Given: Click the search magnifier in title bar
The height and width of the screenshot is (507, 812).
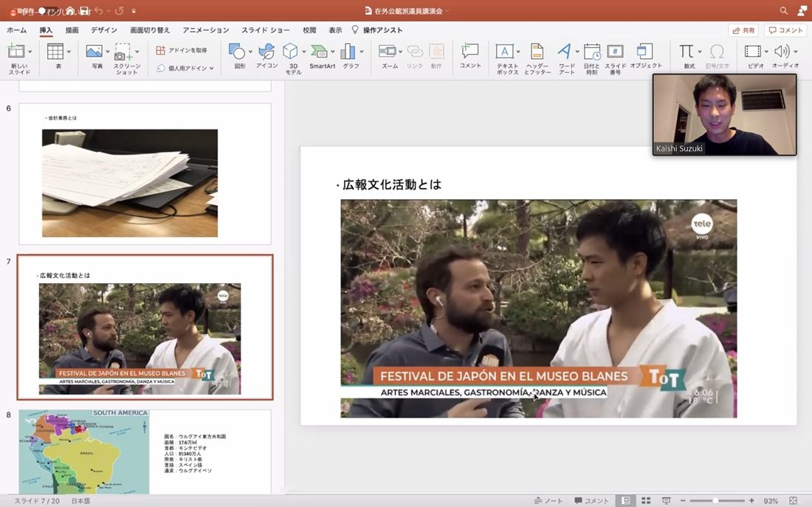Looking at the screenshot, I should pyautogui.click(x=783, y=10).
